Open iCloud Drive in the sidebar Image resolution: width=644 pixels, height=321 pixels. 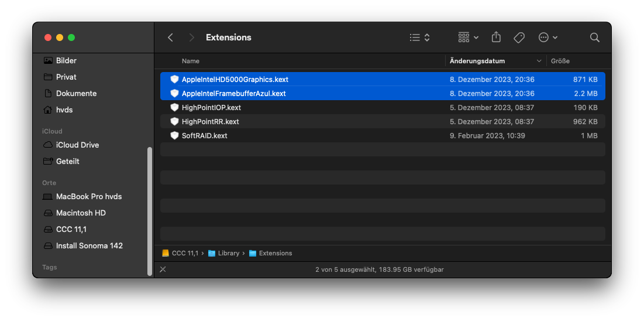click(x=77, y=145)
